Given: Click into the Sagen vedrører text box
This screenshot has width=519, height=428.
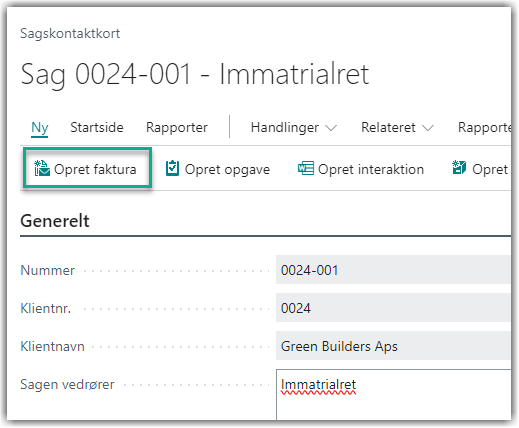Looking at the screenshot, I should (393, 395).
